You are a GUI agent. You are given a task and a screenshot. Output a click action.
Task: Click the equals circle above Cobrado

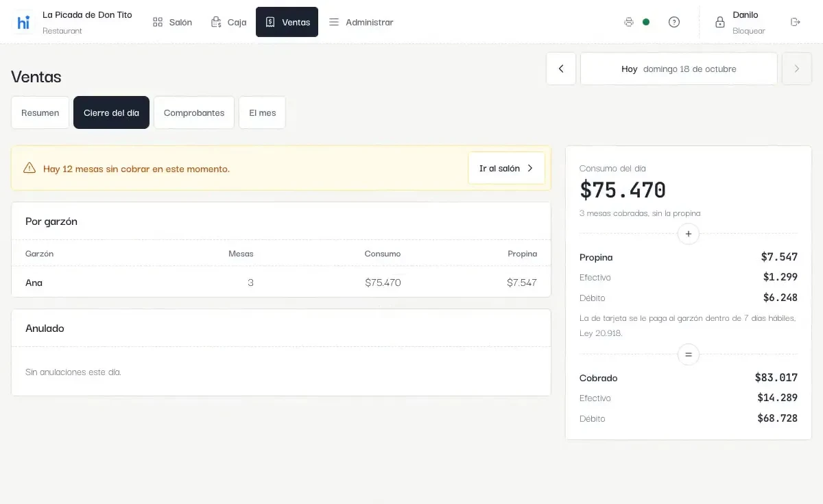tap(689, 355)
